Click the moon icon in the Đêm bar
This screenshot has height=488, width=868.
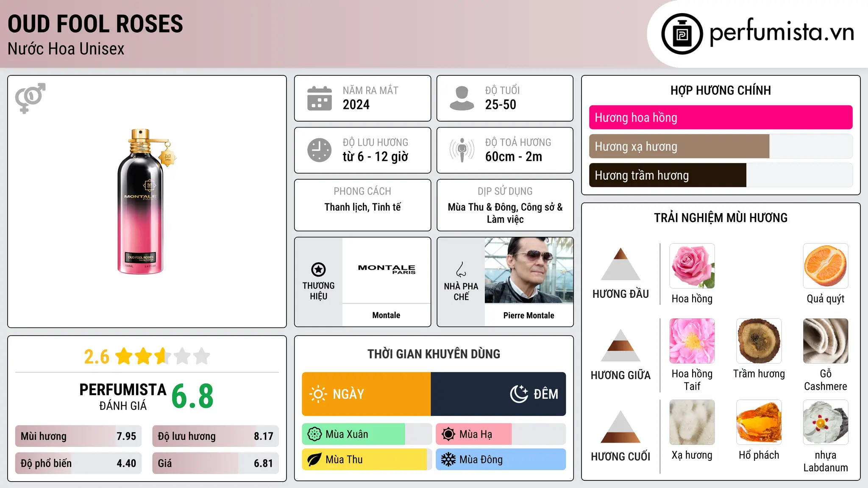coord(519,394)
